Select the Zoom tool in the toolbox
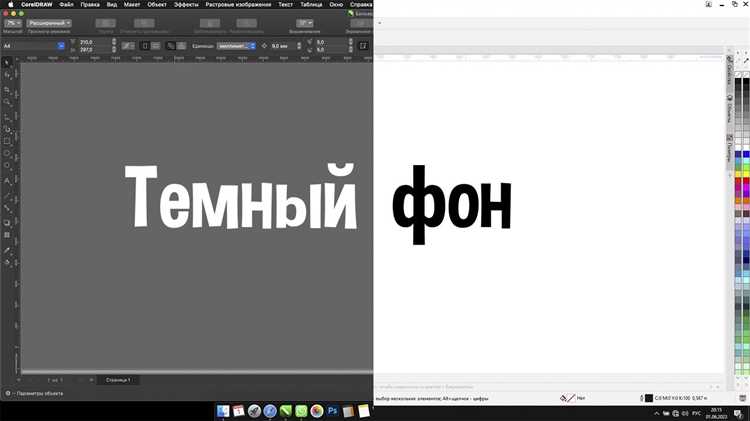750x421 pixels. 7,102
